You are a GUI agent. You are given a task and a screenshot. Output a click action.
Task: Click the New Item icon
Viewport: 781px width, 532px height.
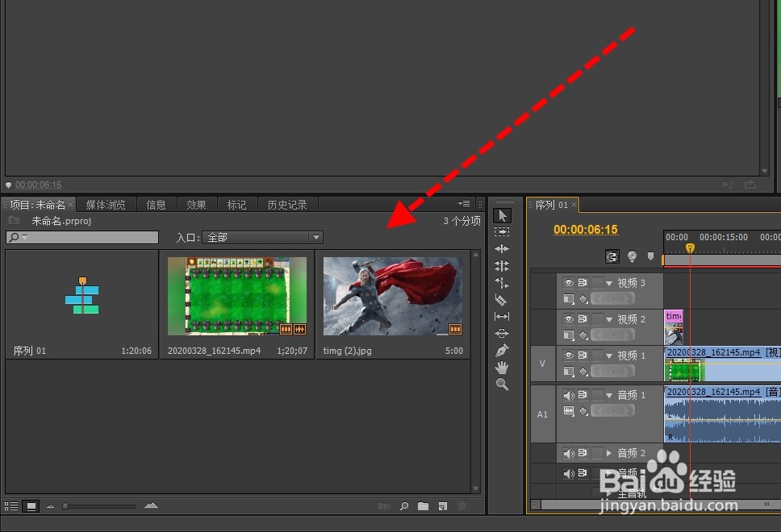click(x=442, y=506)
